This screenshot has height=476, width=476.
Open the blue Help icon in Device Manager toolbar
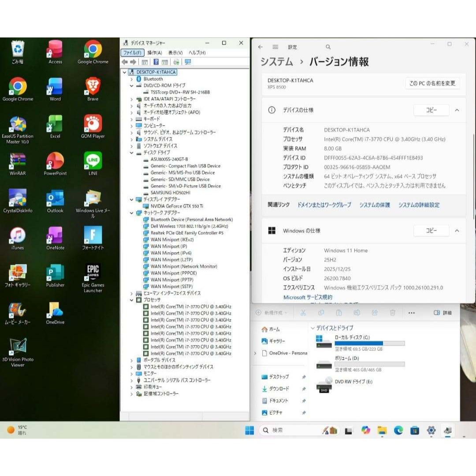tap(156, 62)
